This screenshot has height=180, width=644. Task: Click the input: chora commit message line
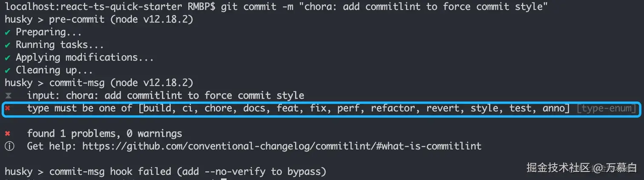pos(166,96)
